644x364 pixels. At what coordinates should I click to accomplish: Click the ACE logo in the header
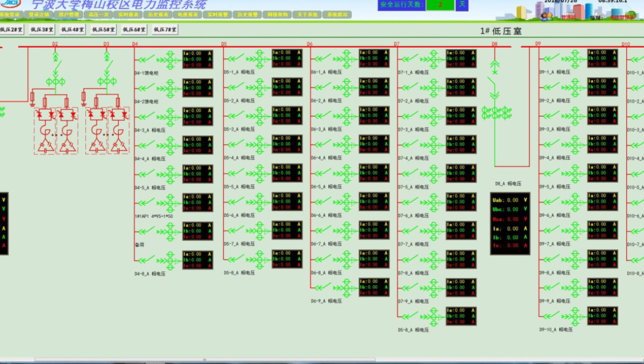(11, 4)
